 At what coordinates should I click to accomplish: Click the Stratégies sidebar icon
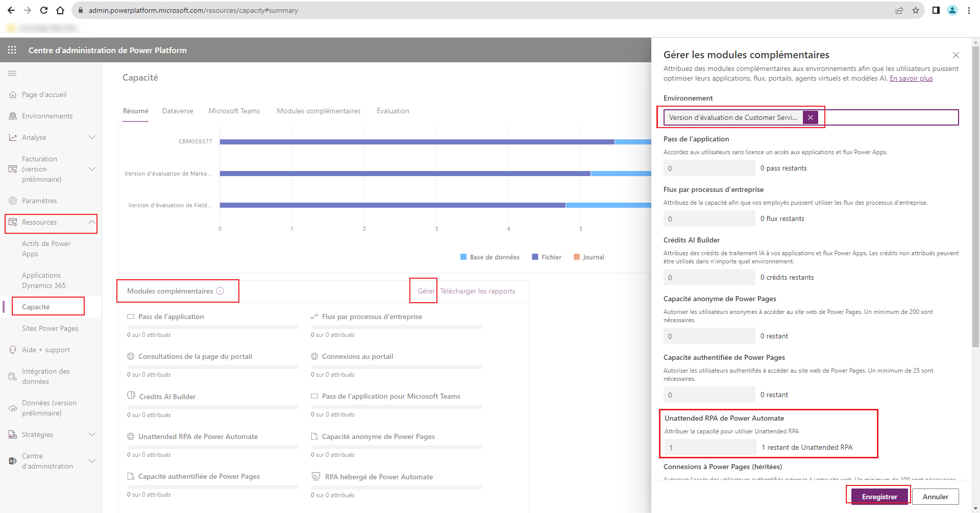coord(13,435)
